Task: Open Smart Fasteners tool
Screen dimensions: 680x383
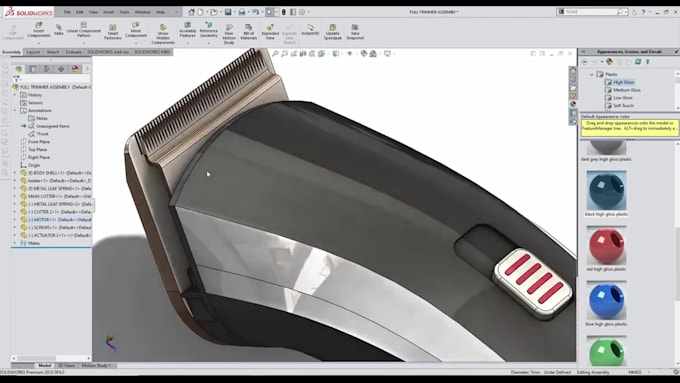Action: 113,32
